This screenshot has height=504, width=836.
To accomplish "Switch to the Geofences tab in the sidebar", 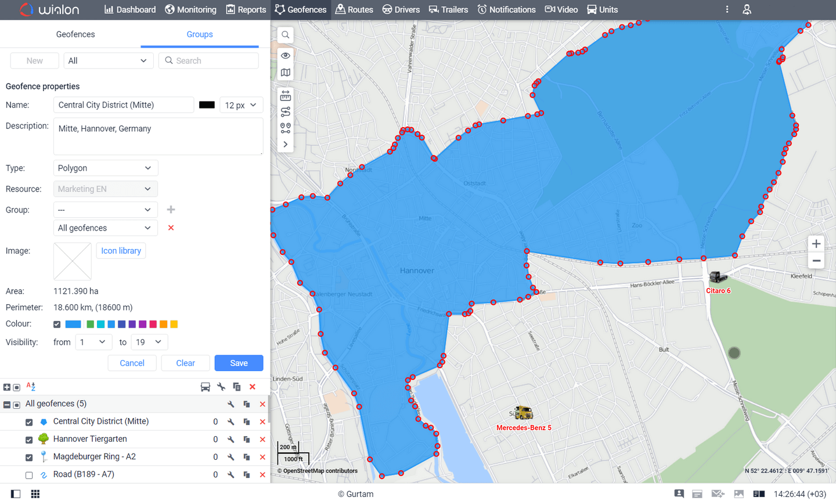I will pos(75,34).
